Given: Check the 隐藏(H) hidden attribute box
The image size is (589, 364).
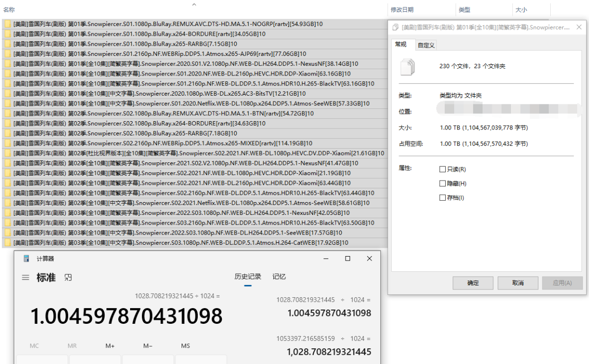Looking at the screenshot, I should 443,183.
